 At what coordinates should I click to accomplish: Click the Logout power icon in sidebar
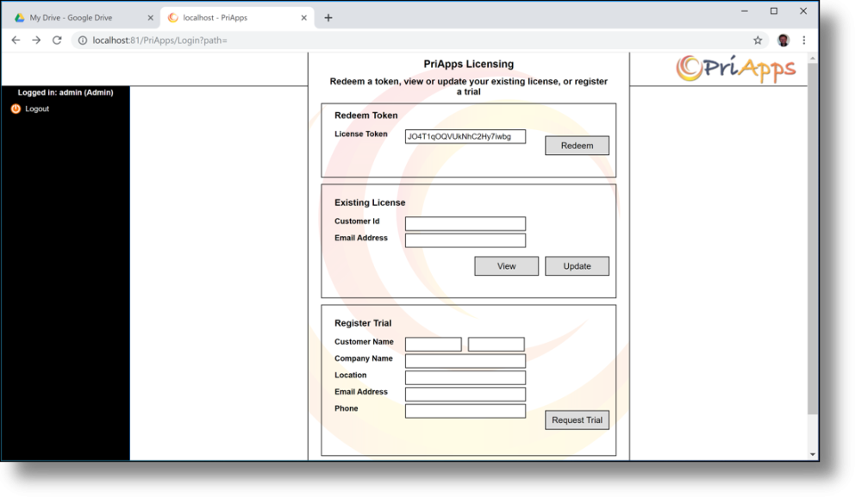click(15, 109)
